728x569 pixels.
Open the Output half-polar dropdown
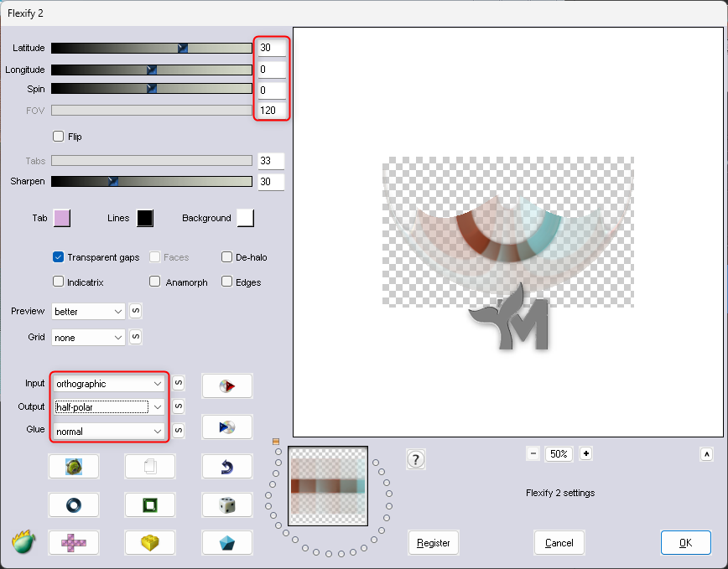click(x=110, y=407)
